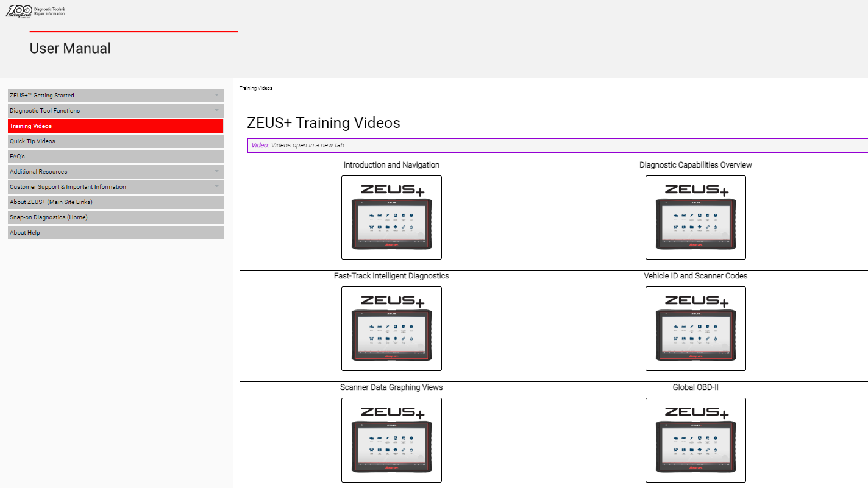Select the highlighted "Training Videos" entry
The width and height of the screenshot is (868, 488).
tap(115, 126)
